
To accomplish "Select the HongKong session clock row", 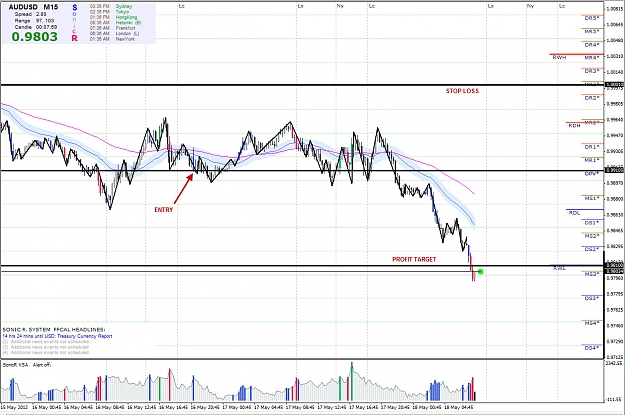I will (114, 17).
